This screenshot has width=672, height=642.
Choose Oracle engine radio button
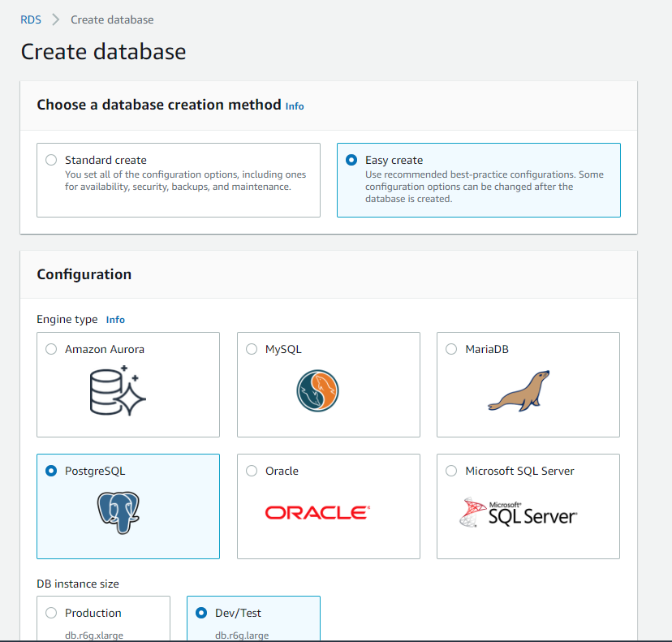click(252, 471)
